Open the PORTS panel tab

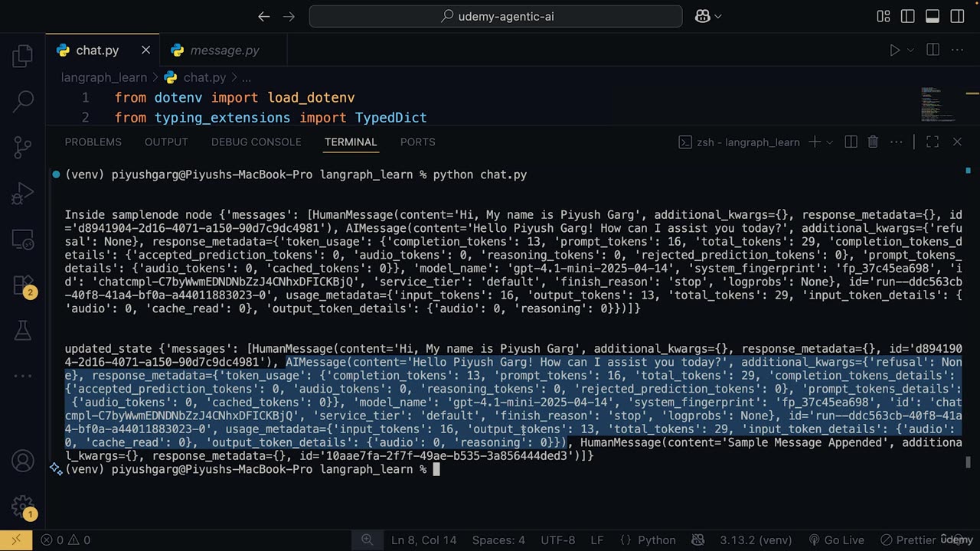click(417, 142)
